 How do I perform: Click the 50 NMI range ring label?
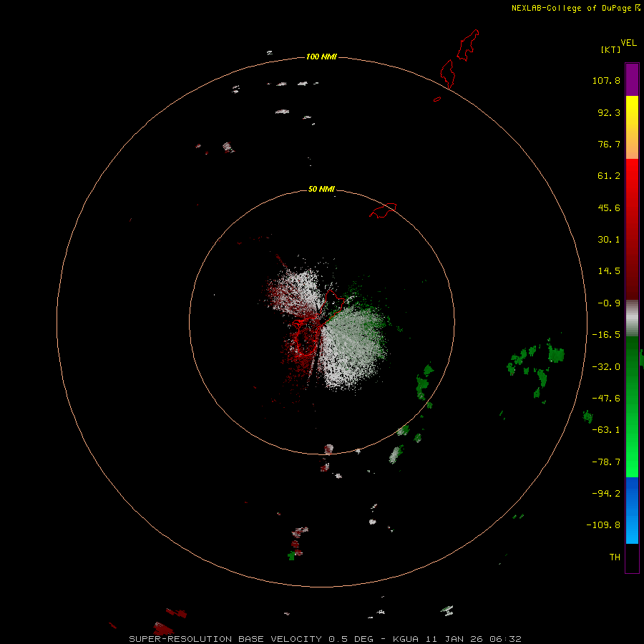coord(321,189)
